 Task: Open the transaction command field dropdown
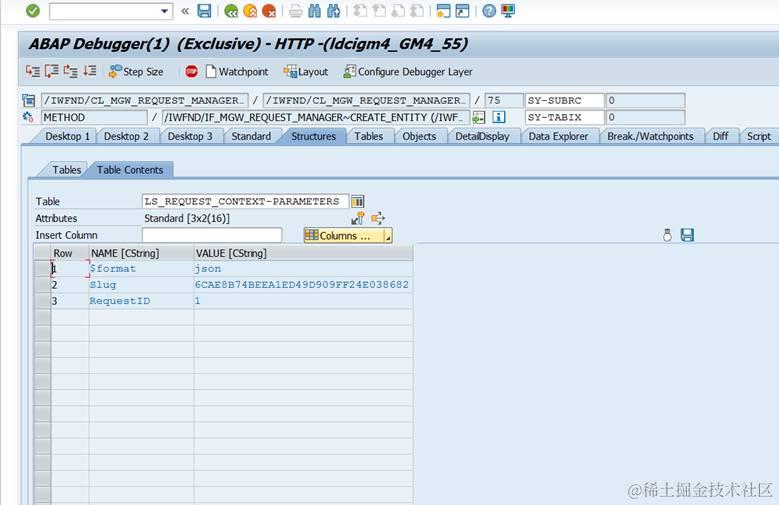(x=164, y=11)
